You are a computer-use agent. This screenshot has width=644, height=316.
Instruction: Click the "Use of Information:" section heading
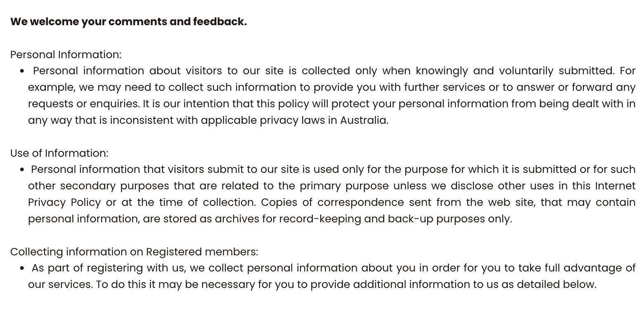(x=59, y=153)
